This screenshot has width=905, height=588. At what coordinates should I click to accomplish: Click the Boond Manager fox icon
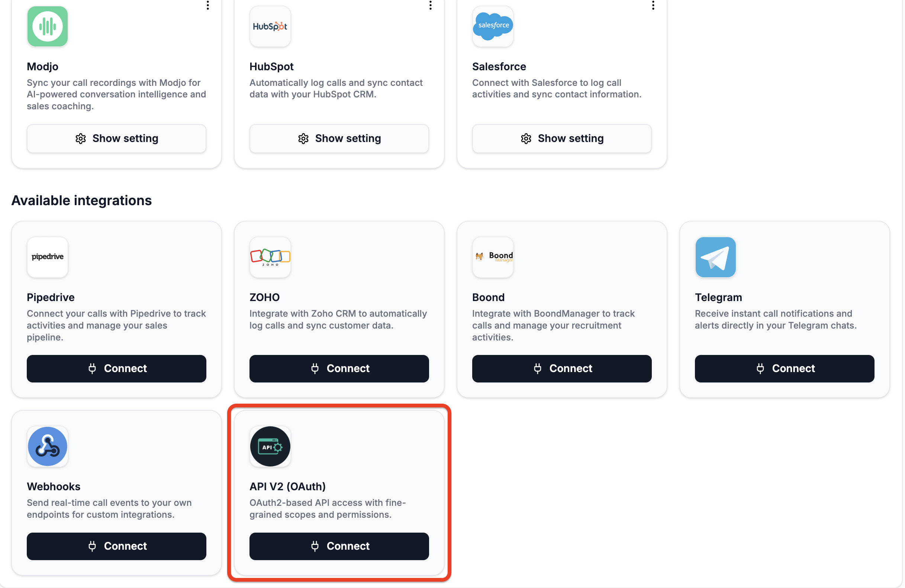pos(493,257)
